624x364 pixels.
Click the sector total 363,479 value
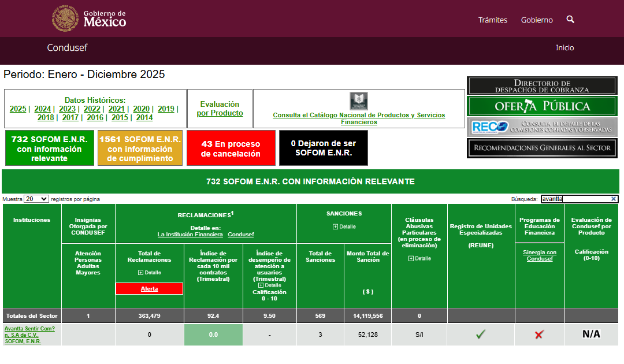[x=149, y=316]
